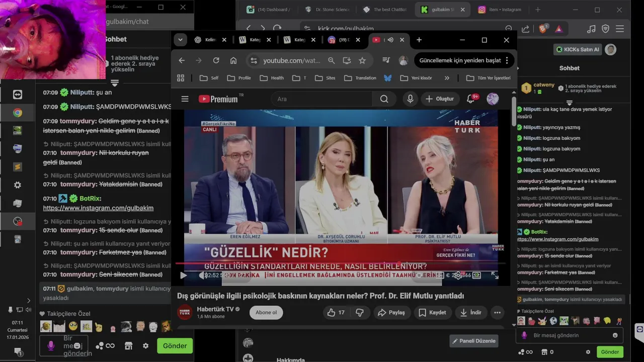Click the purple microphone in left chat input
644x362 pixels.
pos(51,346)
